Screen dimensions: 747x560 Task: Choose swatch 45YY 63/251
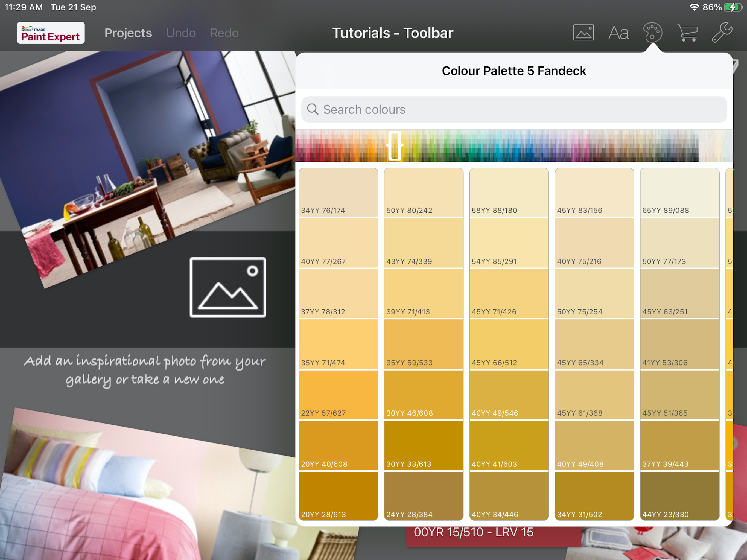click(x=679, y=293)
